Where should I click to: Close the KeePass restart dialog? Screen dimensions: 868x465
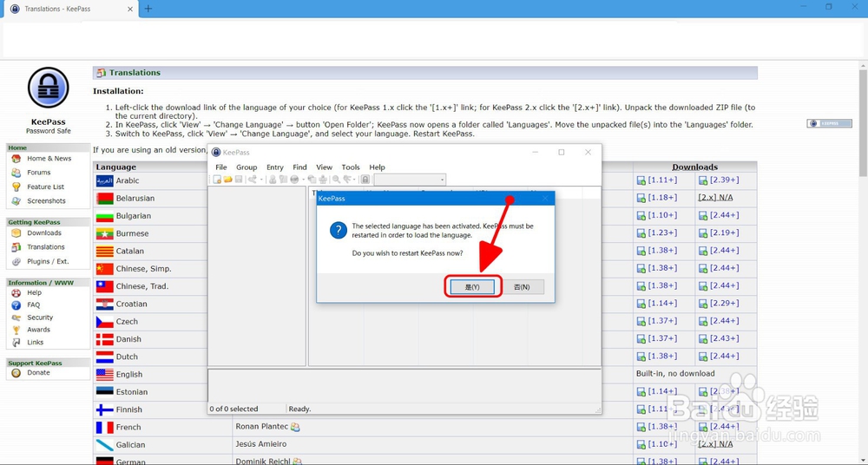pyautogui.click(x=545, y=198)
